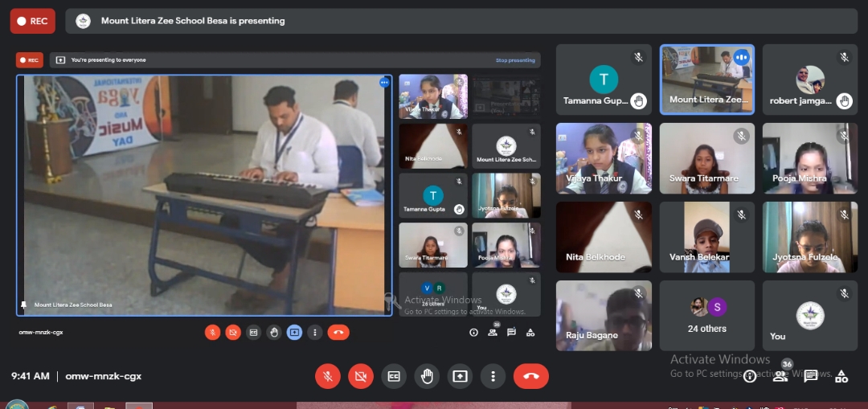Click the small red hang-up button in shared screen
This screenshot has height=409, width=868.
338,333
